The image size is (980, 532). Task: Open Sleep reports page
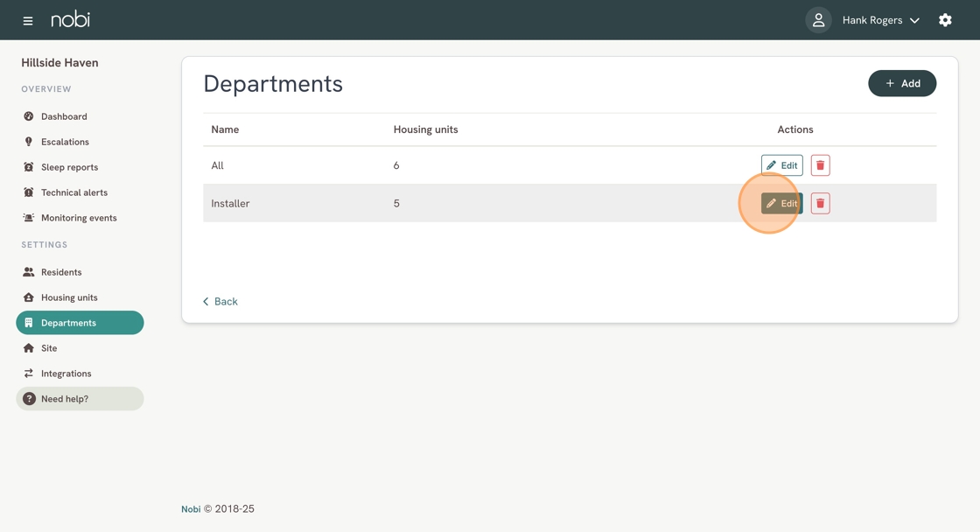coord(69,167)
